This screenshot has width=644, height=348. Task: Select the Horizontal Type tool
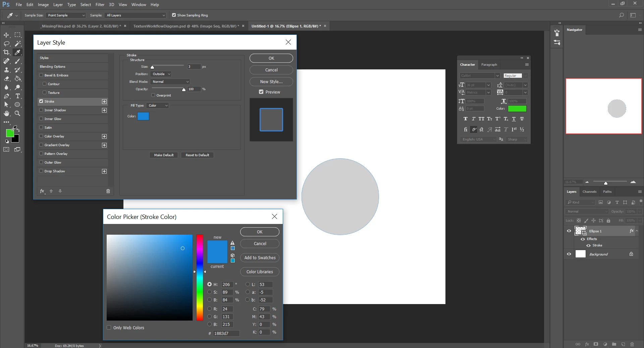click(18, 96)
